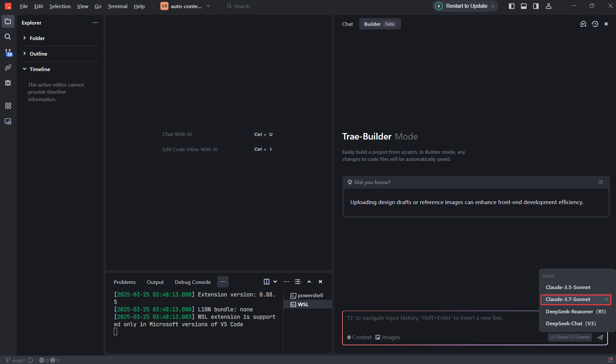
Task: Click Edit Code Inline With AI text
Action: click(190, 149)
